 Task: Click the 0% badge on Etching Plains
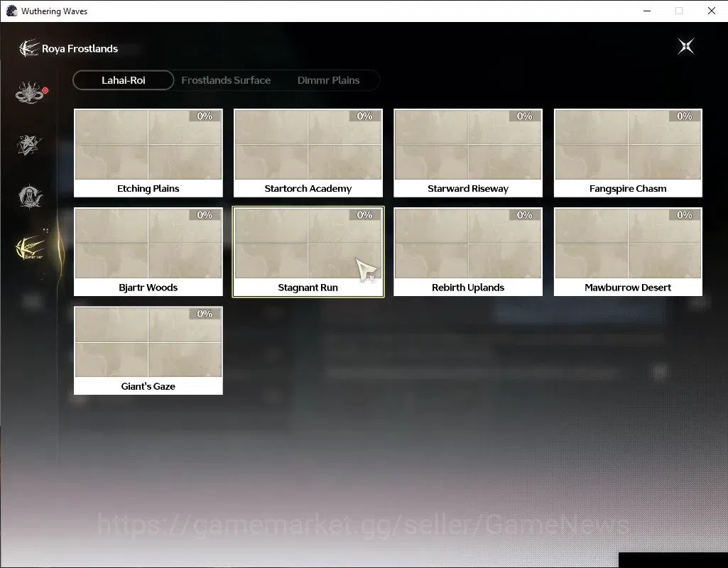(x=205, y=116)
